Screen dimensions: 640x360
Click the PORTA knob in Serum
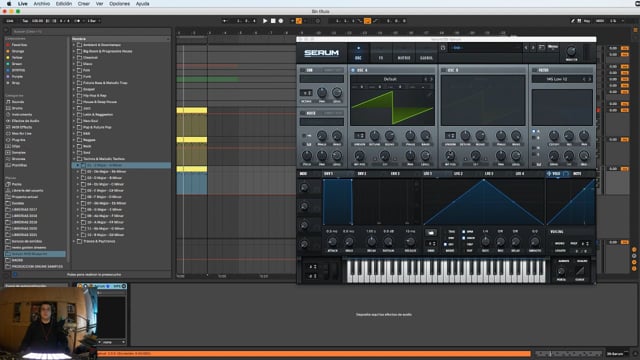[561, 271]
